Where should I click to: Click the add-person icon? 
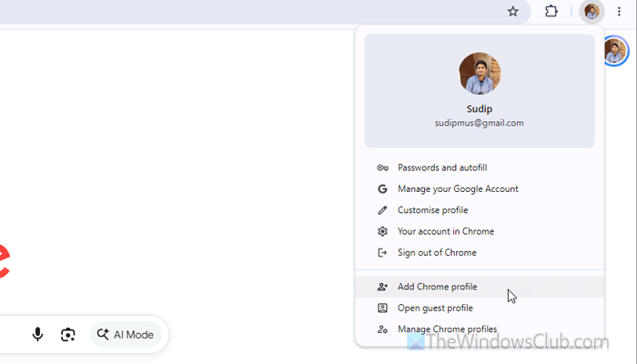(382, 287)
